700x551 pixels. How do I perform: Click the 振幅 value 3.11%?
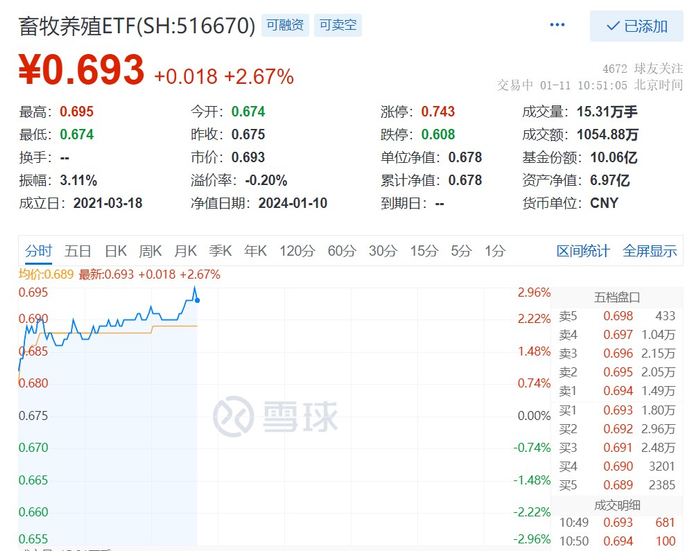tap(79, 180)
